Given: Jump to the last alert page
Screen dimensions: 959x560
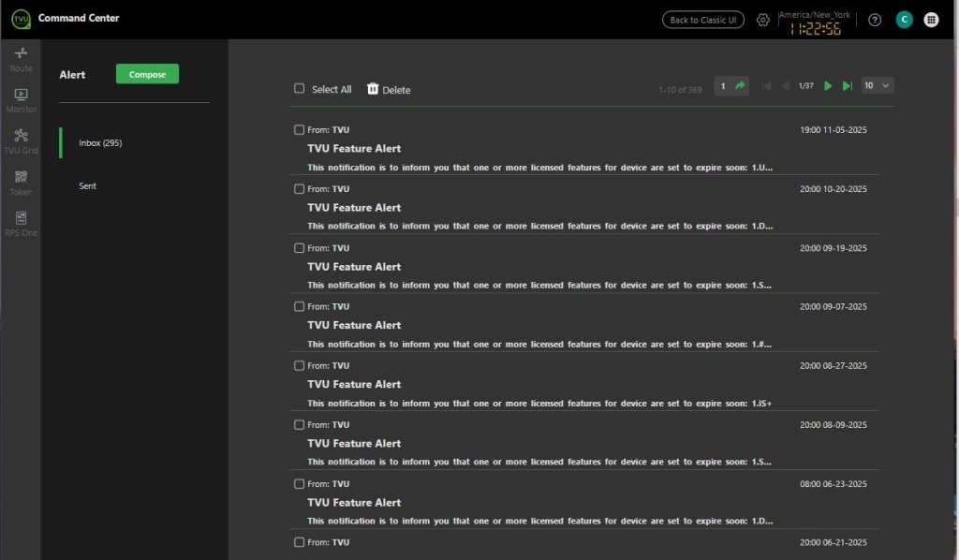Looking at the screenshot, I should (x=848, y=85).
